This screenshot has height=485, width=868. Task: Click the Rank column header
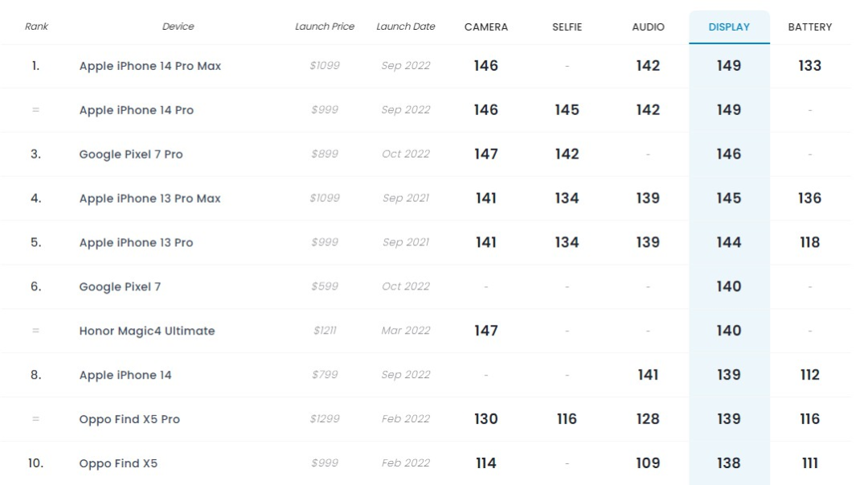(x=36, y=27)
